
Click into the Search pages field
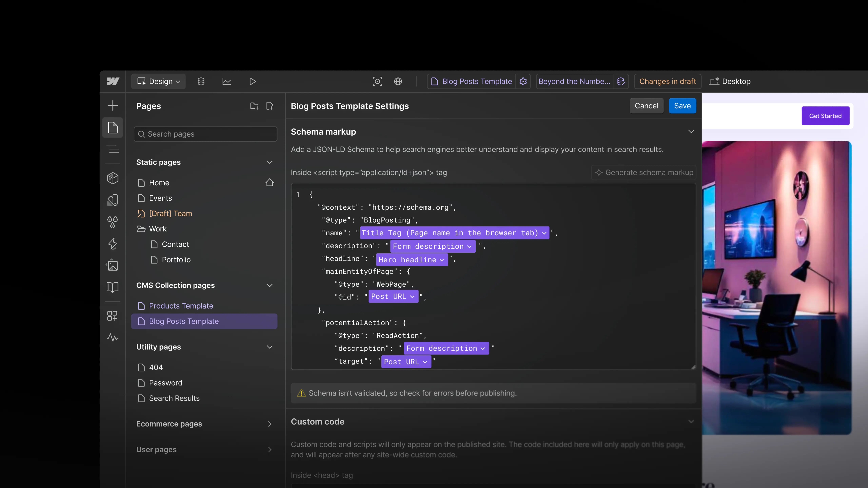click(205, 134)
